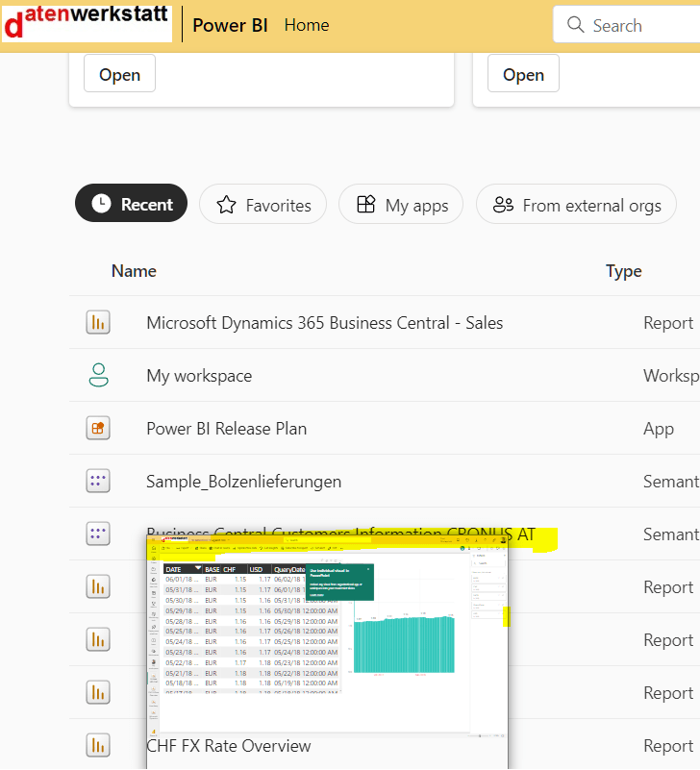Go to Home in the header

307,25
